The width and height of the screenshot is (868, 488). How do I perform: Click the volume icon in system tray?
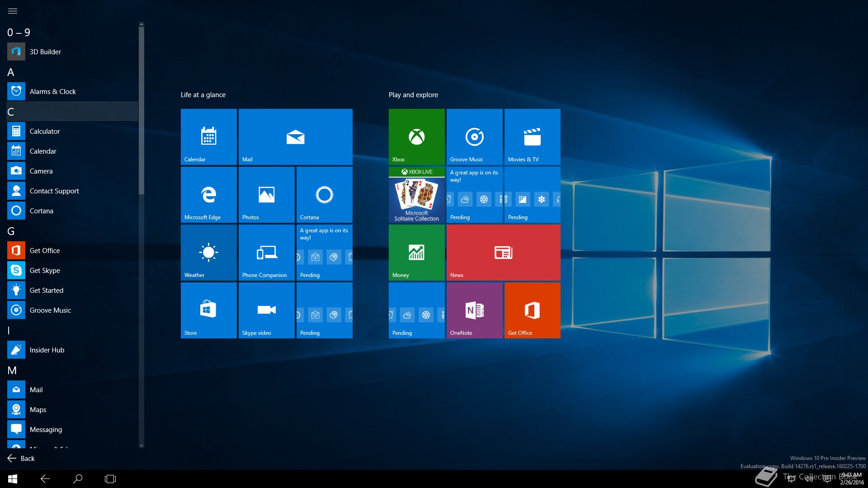pos(809,479)
